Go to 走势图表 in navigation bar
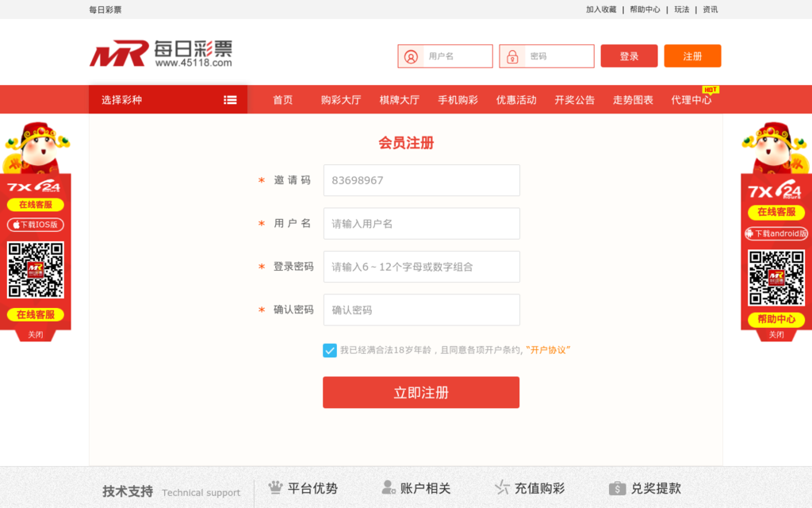This screenshot has width=812, height=508. [x=633, y=100]
